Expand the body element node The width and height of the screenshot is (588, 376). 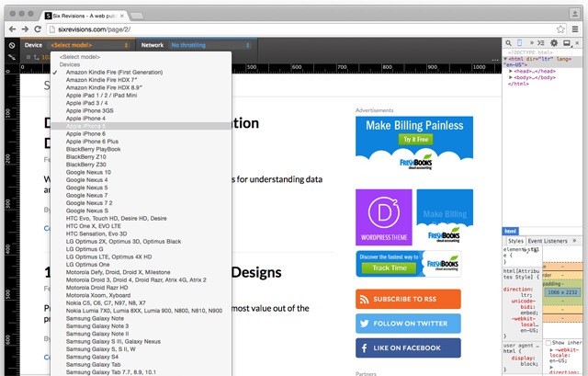tap(511, 77)
